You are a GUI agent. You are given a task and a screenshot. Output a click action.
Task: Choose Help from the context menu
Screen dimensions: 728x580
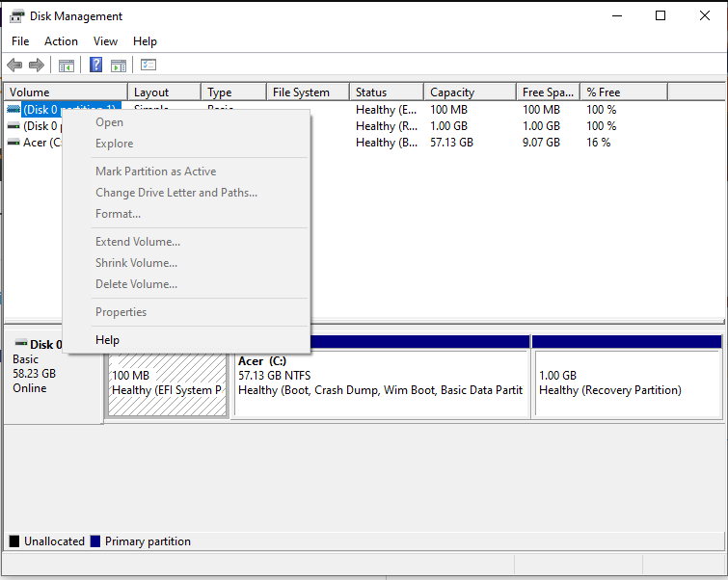[x=107, y=340]
